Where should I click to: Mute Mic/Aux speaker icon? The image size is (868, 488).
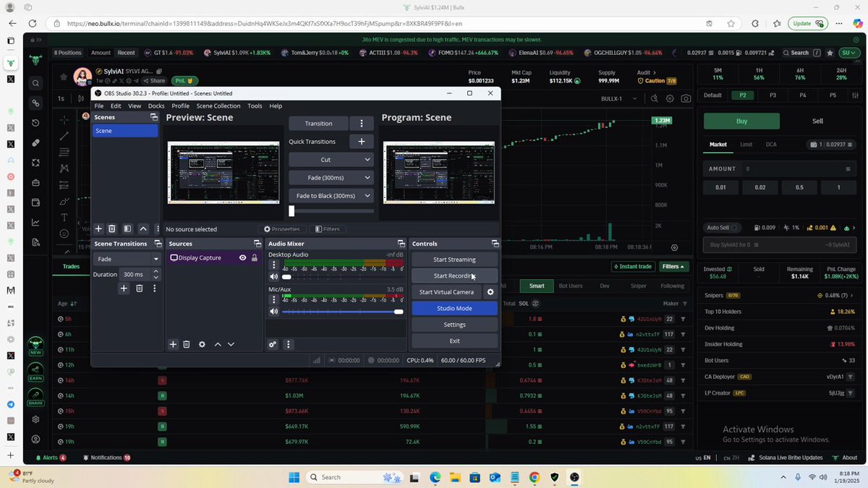273,312
